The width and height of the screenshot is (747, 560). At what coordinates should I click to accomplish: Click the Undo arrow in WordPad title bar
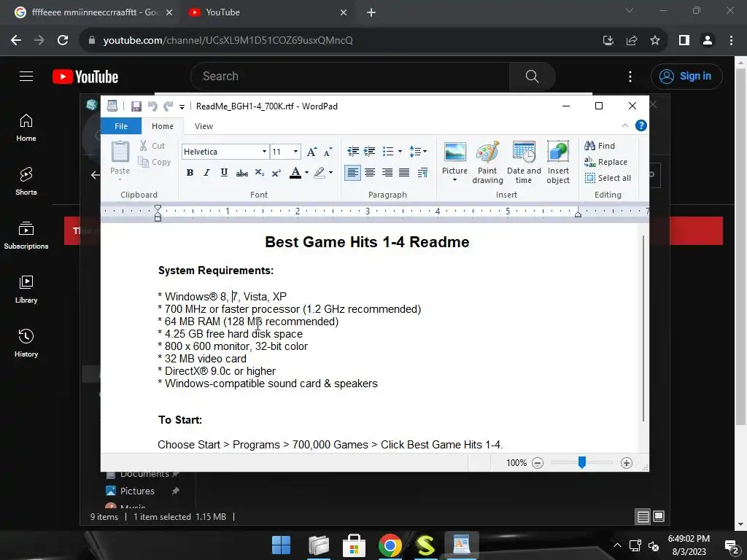(x=152, y=106)
